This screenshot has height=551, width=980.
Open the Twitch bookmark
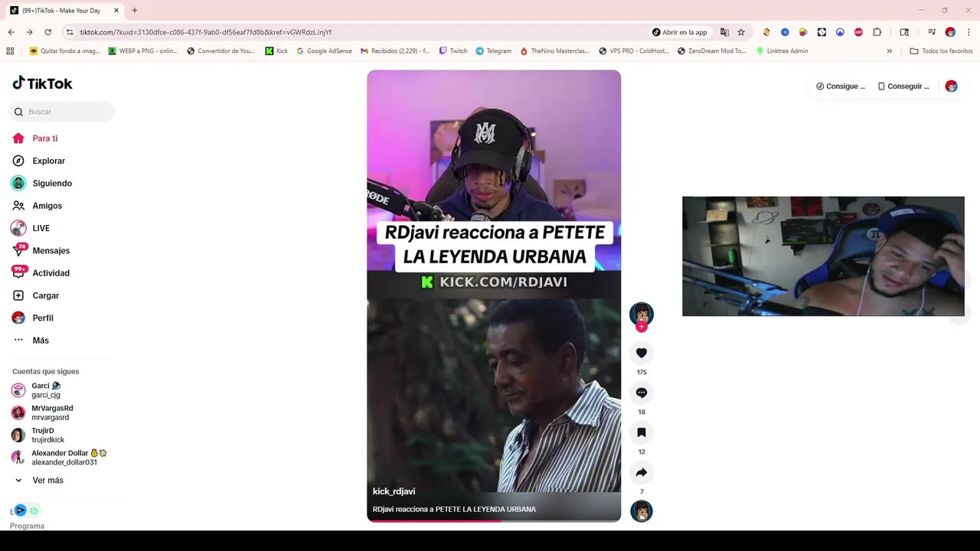tap(453, 51)
